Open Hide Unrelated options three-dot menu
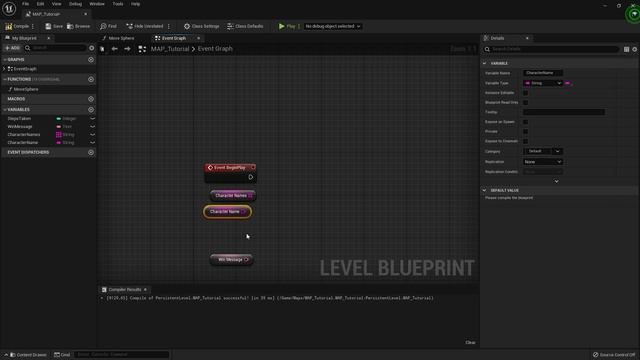 click(169, 26)
